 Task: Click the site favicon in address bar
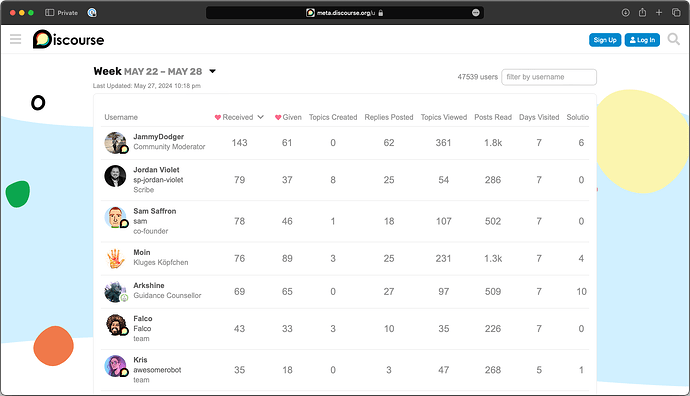click(310, 13)
